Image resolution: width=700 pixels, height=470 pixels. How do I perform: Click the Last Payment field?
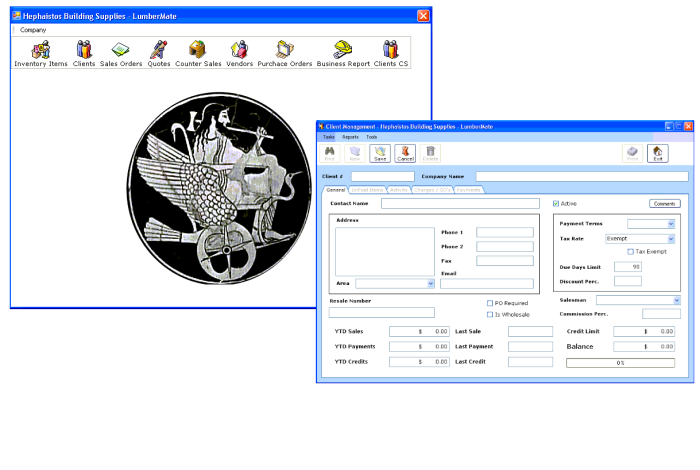[x=530, y=347]
